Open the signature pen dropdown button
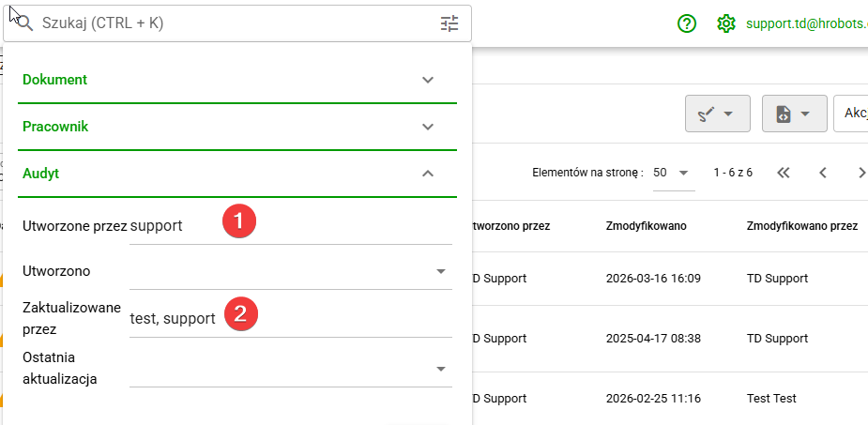The height and width of the screenshot is (425, 868). [718, 114]
